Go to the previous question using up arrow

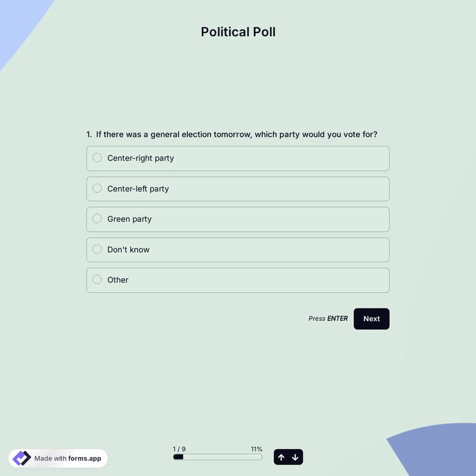tap(281, 457)
